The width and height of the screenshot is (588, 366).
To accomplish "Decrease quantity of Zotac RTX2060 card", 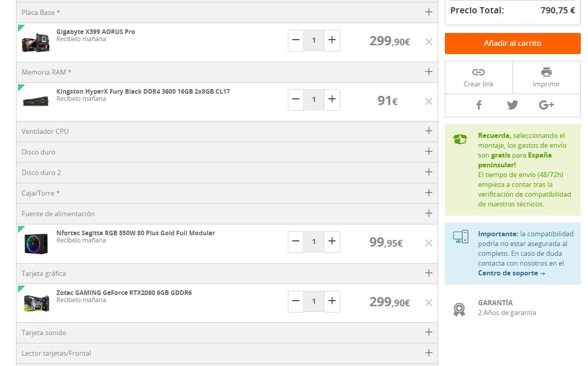I will (296, 301).
